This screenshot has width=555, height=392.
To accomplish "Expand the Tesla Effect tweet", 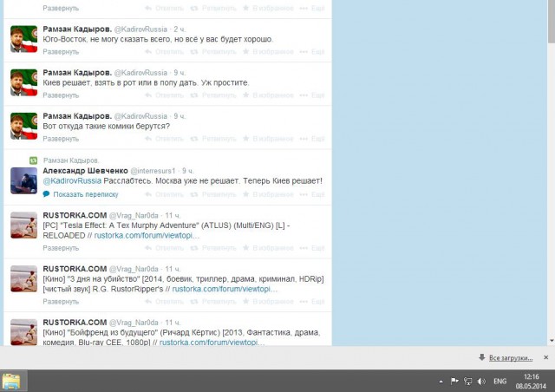I will coord(61,248).
